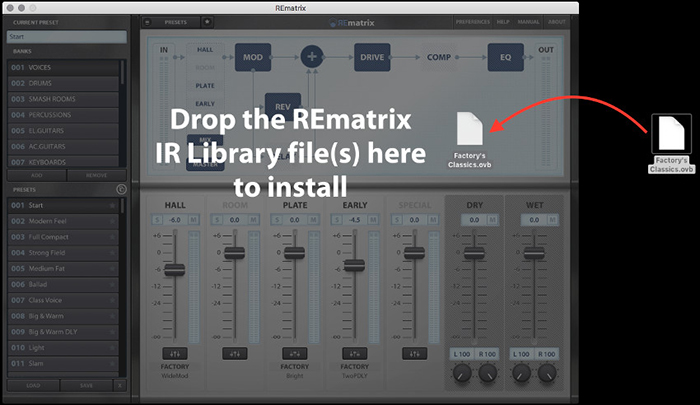This screenshot has width=700, height=405.
Task: Mute the ROOM channel
Action: point(254,220)
